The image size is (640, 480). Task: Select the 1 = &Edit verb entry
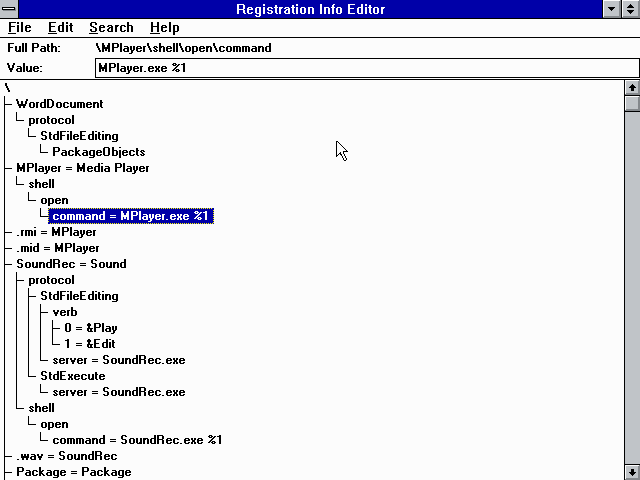point(89,344)
